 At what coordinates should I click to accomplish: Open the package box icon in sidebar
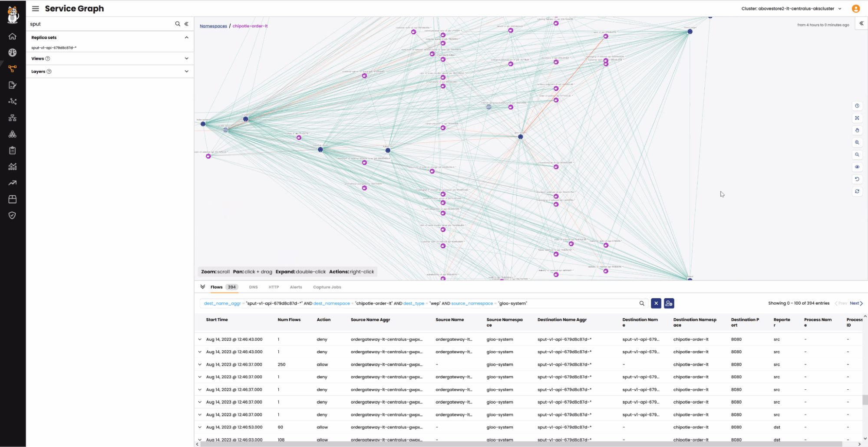pyautogui.click(x=13, y=199)
